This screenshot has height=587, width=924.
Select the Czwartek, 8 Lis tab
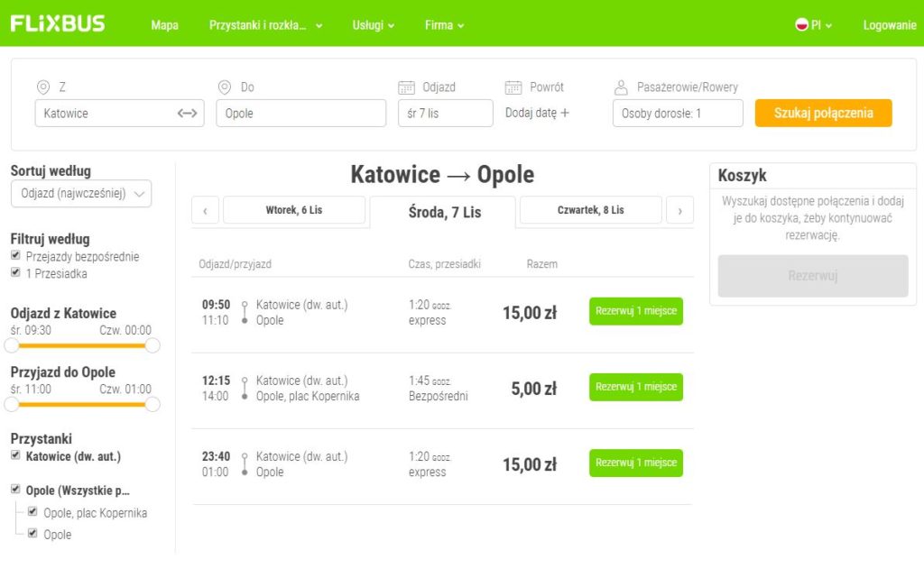(x=590, y=210)
